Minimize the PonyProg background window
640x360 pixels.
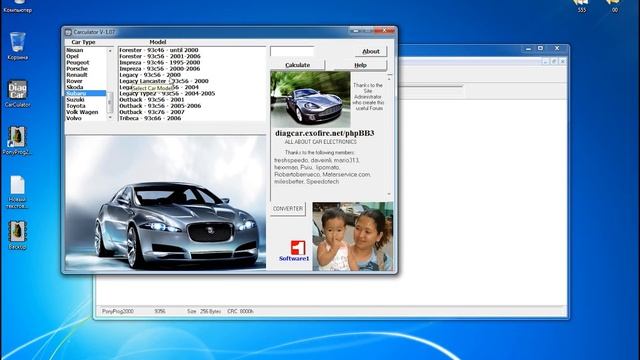[x=528, y=49]
